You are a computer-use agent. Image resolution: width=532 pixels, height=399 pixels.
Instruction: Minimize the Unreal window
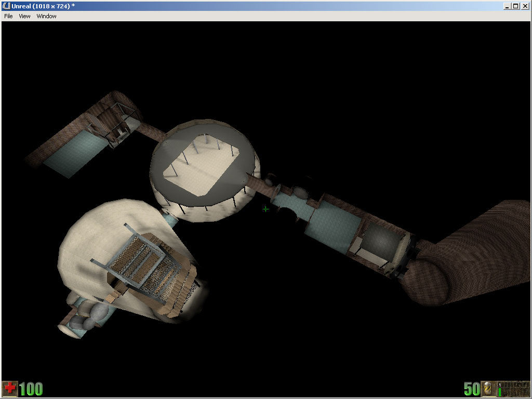(507, 6)
